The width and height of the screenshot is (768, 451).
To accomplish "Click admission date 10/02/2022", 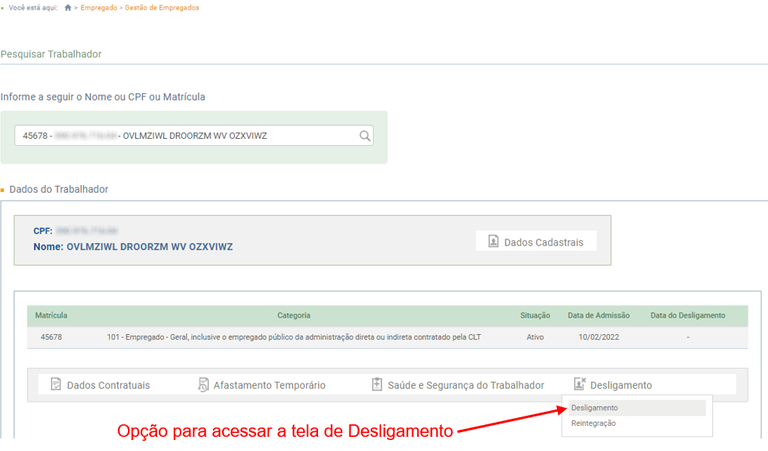I will pos(599,337).
